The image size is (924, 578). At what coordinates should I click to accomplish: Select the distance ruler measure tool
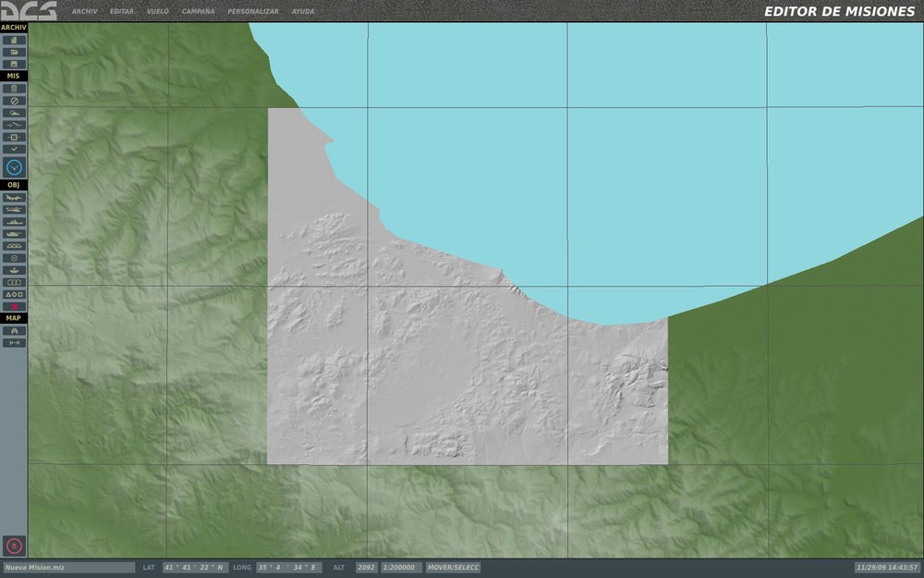click(14, 343)
